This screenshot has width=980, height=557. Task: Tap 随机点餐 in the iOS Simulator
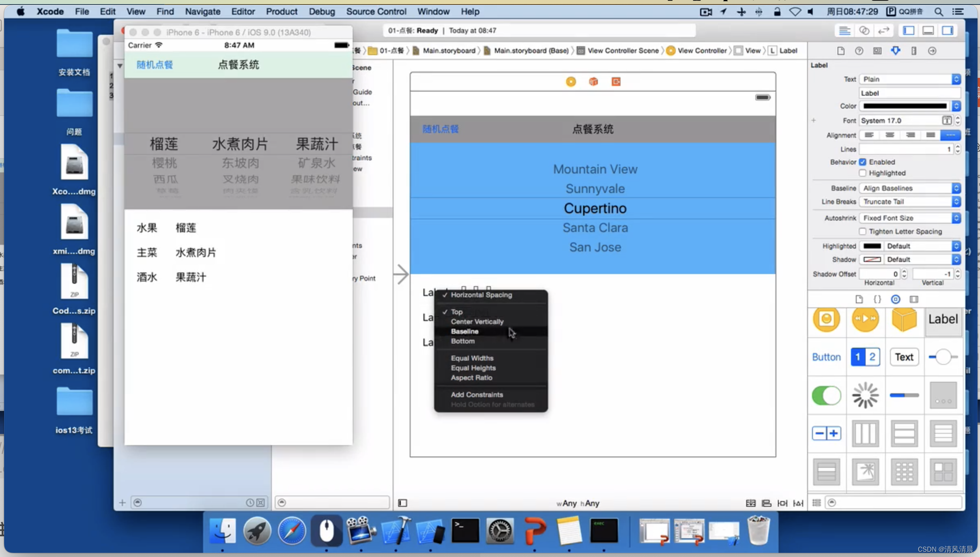point(155,65)
